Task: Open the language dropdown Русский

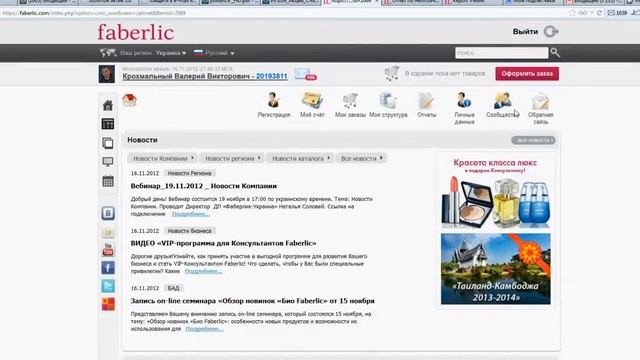Action: (214, 53)
